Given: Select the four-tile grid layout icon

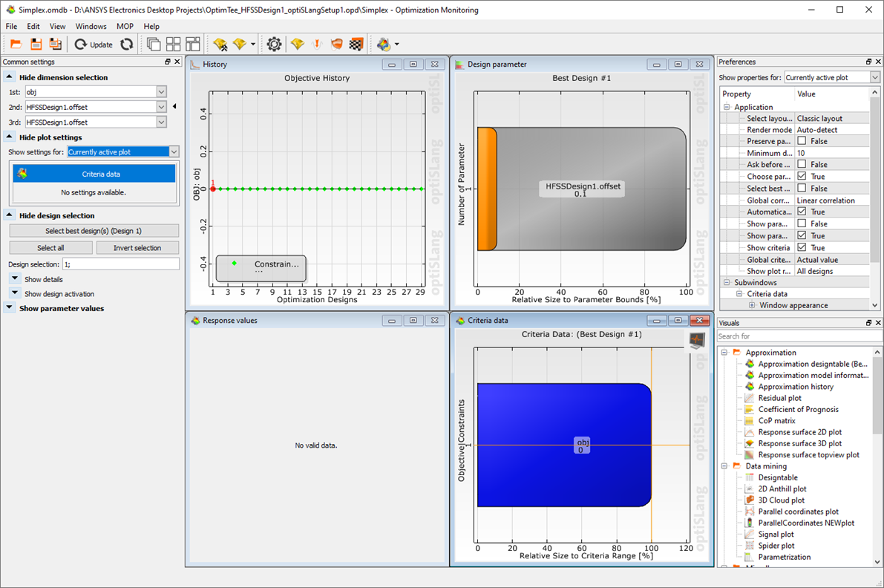Looking at the screenshot, I should (x=173, y=45).
